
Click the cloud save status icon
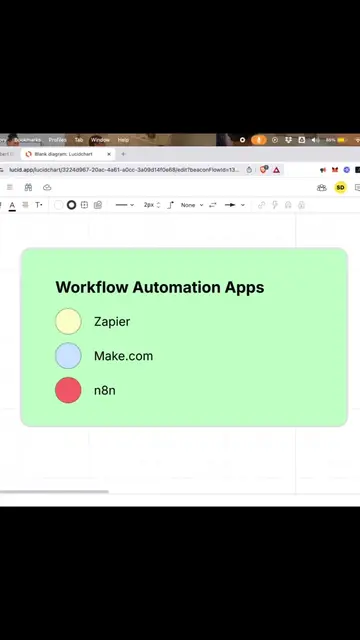47,187
